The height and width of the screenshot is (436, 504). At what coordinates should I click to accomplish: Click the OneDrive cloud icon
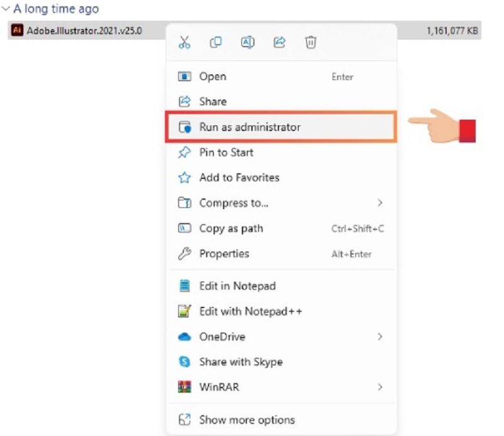(184, 337)
